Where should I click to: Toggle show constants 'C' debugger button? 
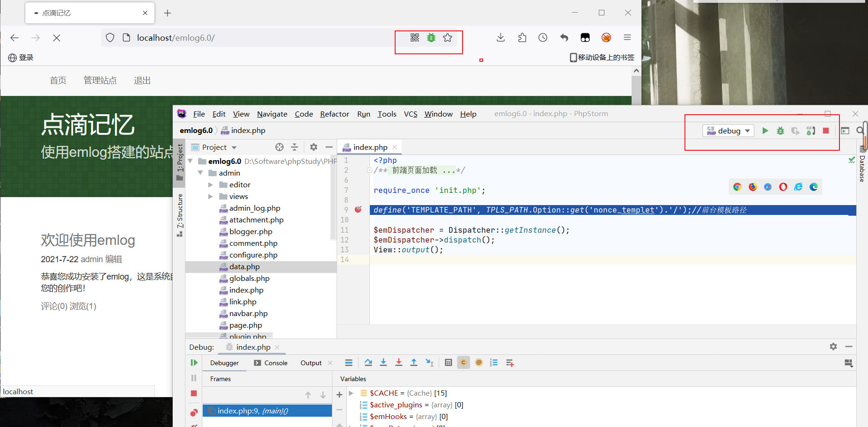(463, 362)
